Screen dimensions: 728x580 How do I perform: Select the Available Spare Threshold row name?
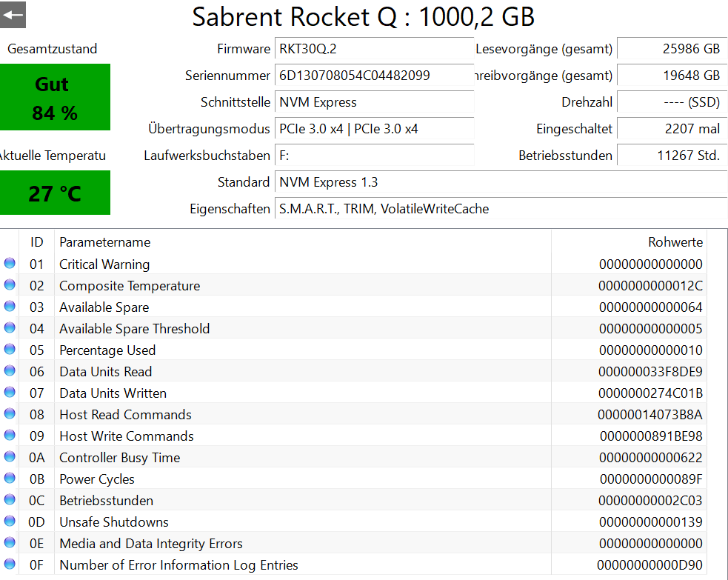[x=135, y=329]
